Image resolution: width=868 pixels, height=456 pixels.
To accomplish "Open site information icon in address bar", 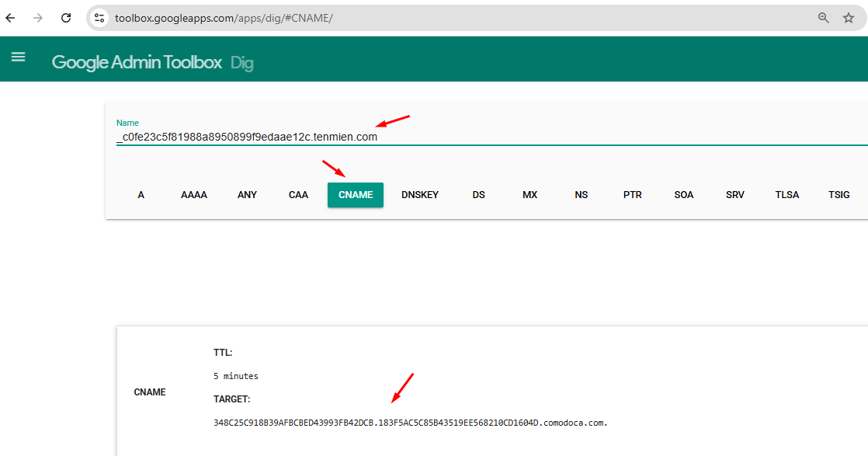I will point(99,18).
